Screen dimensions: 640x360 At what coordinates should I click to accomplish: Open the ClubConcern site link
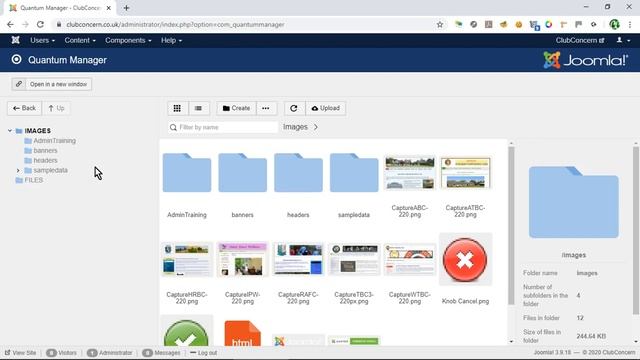pyautogui.click(x=580, y=40)
